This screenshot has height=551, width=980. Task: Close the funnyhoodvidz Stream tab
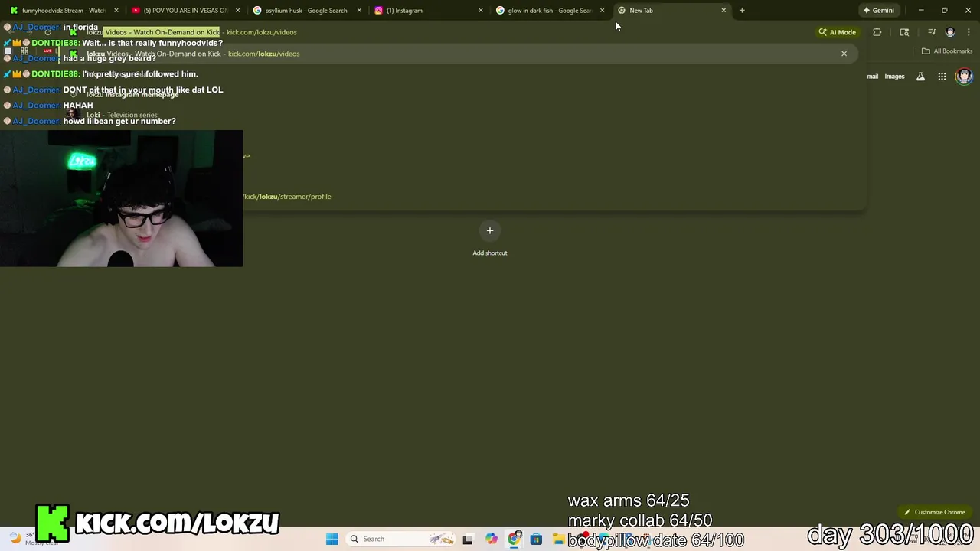116,10
